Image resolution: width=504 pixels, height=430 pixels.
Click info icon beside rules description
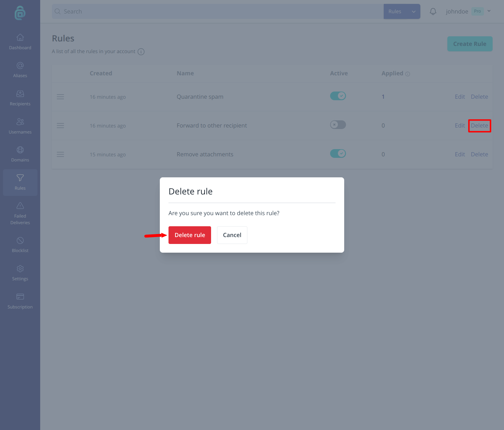point(141,52)
